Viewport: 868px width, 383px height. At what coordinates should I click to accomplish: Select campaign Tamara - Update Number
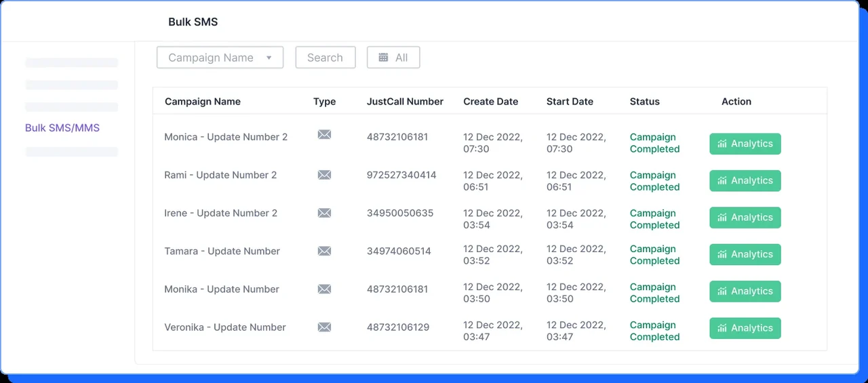(x=222, y=251)
